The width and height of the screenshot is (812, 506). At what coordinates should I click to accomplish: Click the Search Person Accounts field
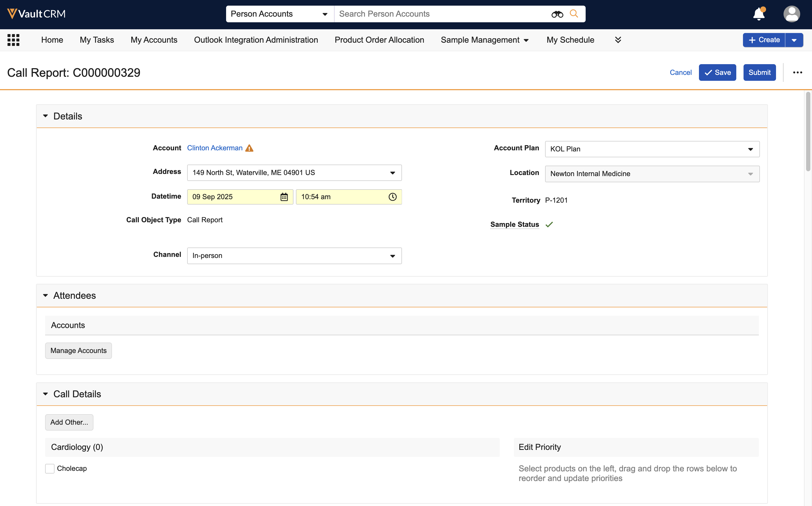pos(442,14)
